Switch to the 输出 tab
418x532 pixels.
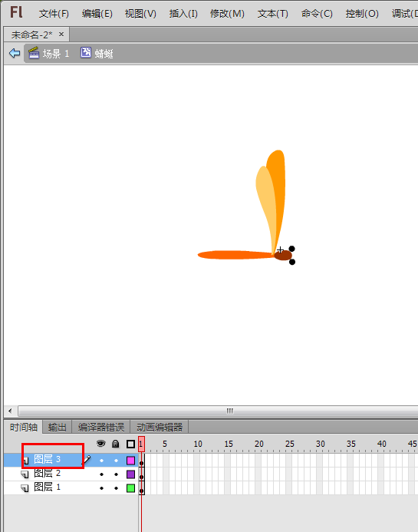point(57,427)
